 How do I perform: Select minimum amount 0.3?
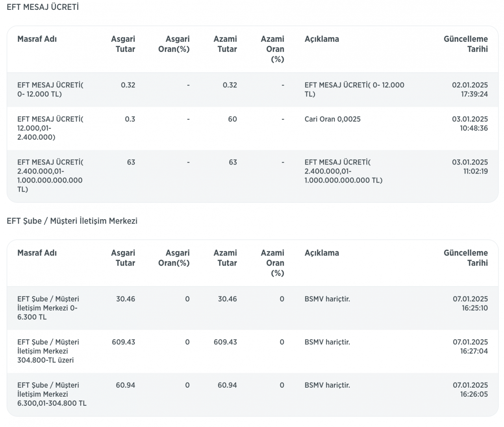click(x=130, y=119)
